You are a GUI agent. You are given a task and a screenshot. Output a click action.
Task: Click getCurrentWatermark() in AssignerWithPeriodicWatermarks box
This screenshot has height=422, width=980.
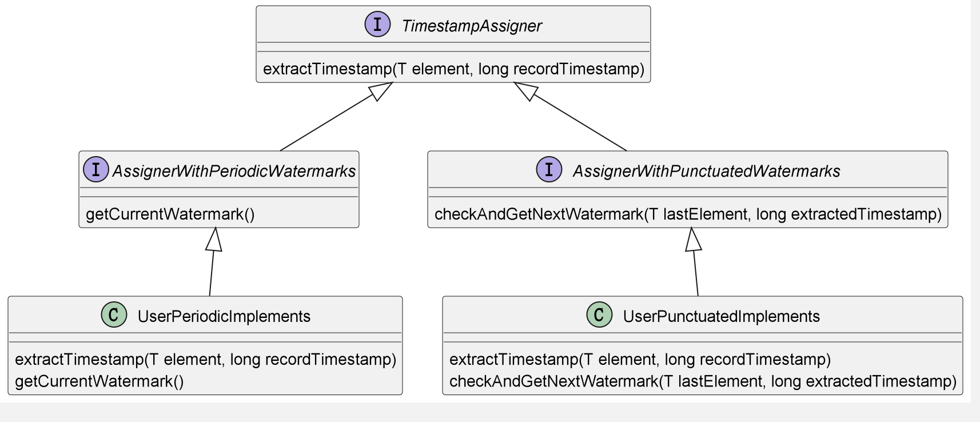click(x=170, y=214)
